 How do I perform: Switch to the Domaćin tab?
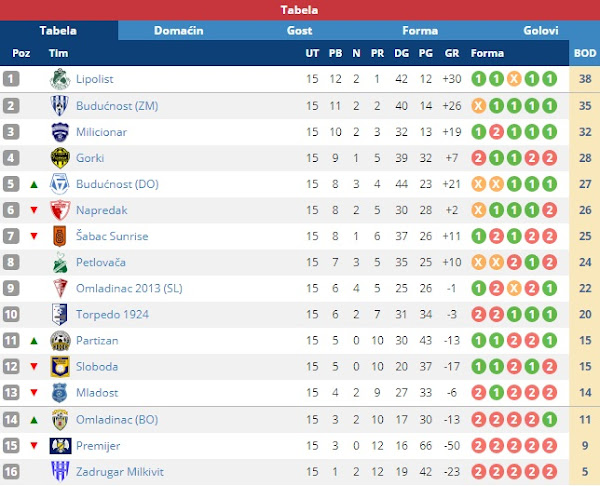coord(178,31)
